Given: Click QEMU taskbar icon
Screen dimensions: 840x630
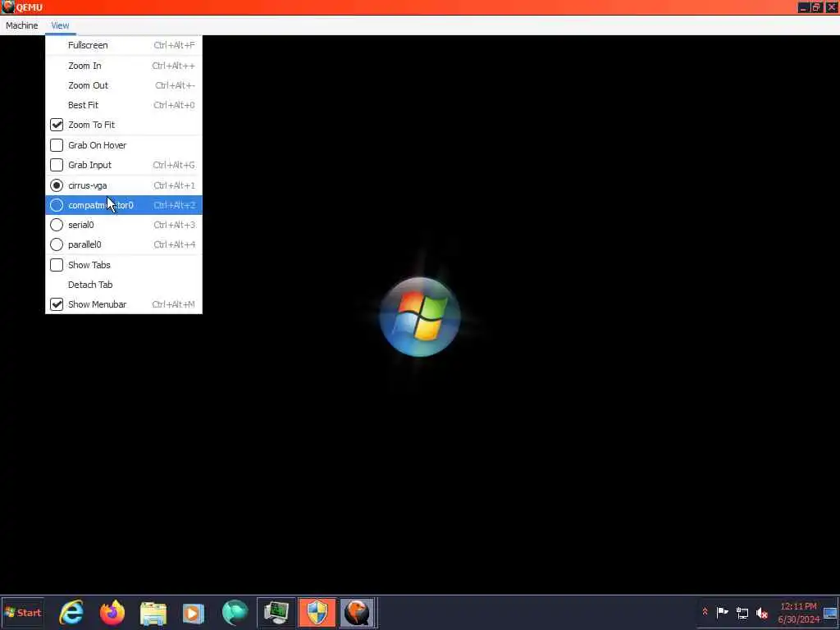Looking at the screenshot, I should pos(358,613).
